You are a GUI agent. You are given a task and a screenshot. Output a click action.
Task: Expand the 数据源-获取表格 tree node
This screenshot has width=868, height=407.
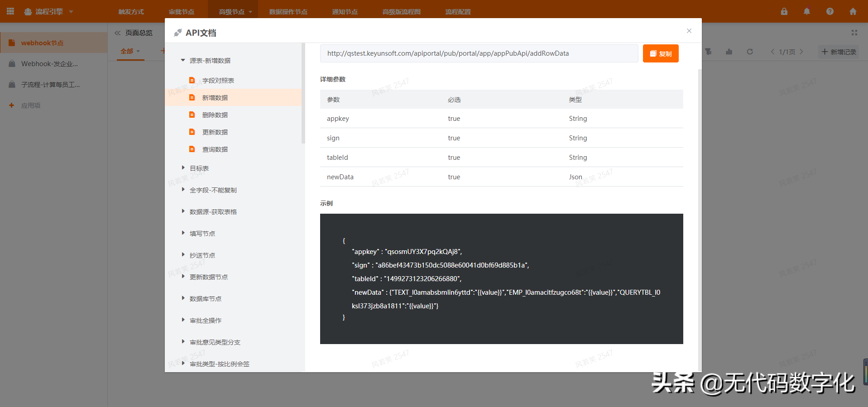[183, 211]
